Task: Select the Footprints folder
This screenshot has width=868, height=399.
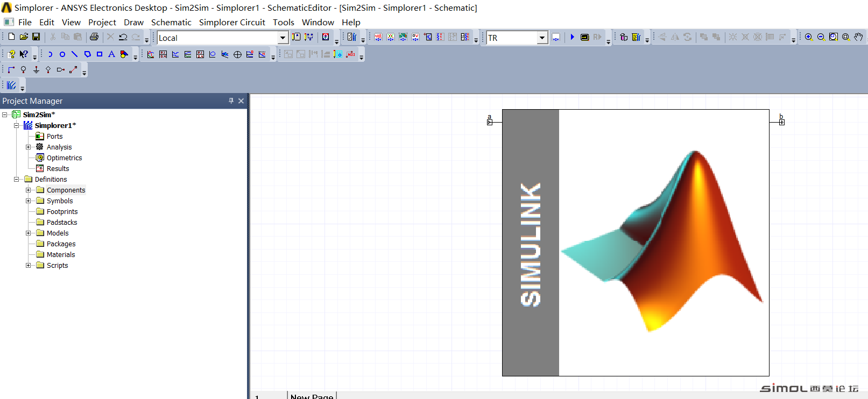Action: [x=62, y=211]
